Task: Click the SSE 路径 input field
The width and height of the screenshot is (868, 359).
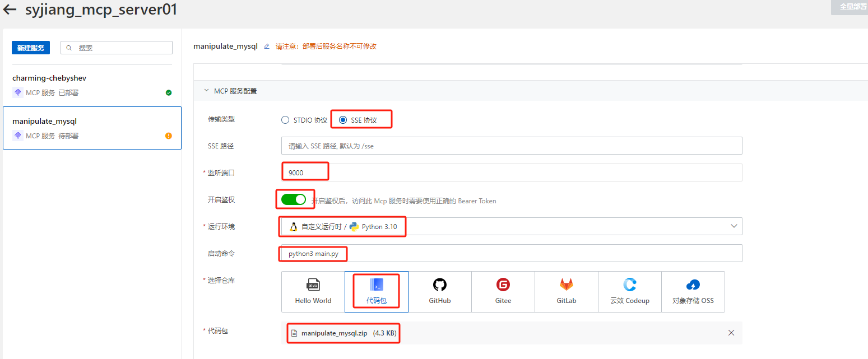Action: 512,146
